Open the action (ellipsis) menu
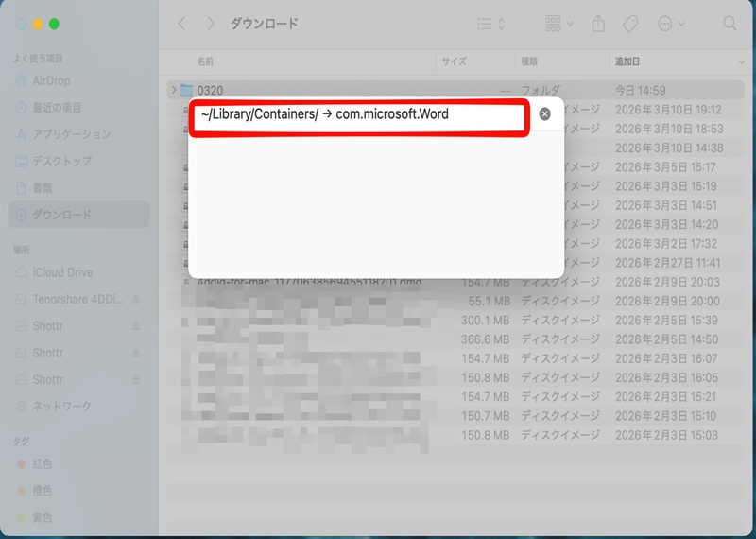The image size is (756, 539). pyautogui.click(x=671, y=24)
